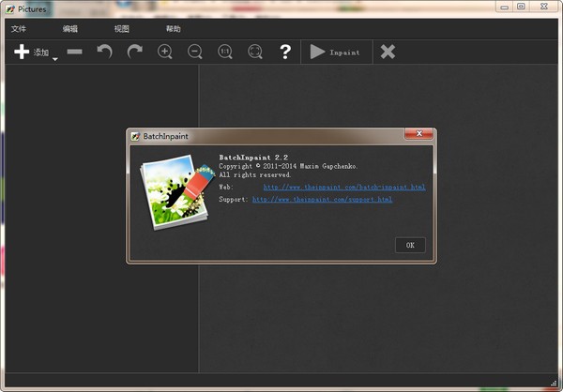The width and height of the screenshot is (563, 392).
Task: Click the Undo arrow icon
Action: point(104,53)
